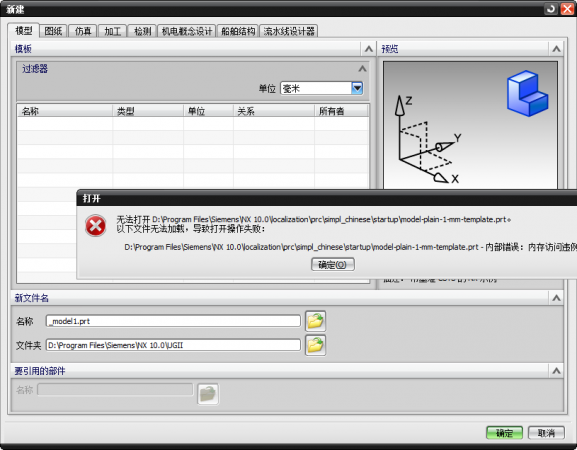This screenshot has height=450, width=577.
Task: Click the 关系 column header
Action: coord(274,111)
